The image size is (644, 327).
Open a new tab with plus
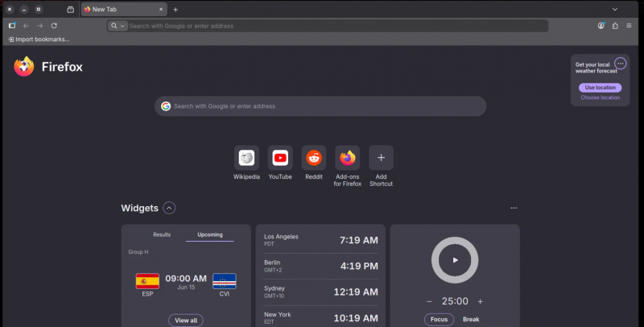pos(175,10)
